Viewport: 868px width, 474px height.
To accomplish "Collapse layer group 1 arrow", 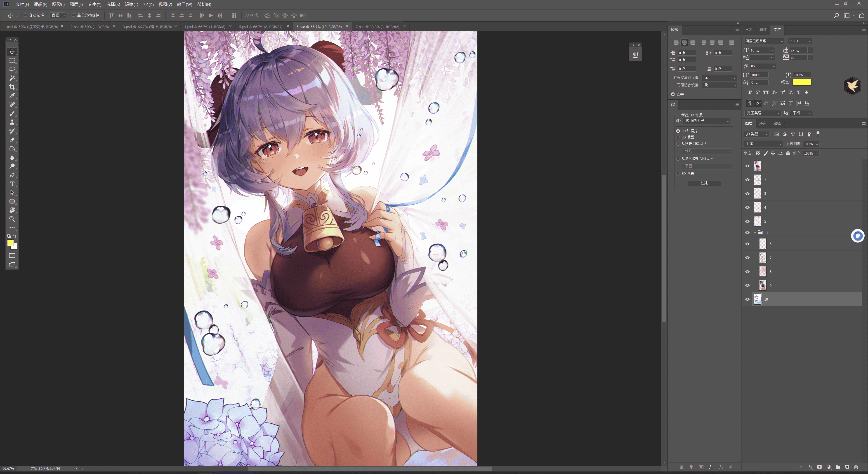I will tap(755, 233).
